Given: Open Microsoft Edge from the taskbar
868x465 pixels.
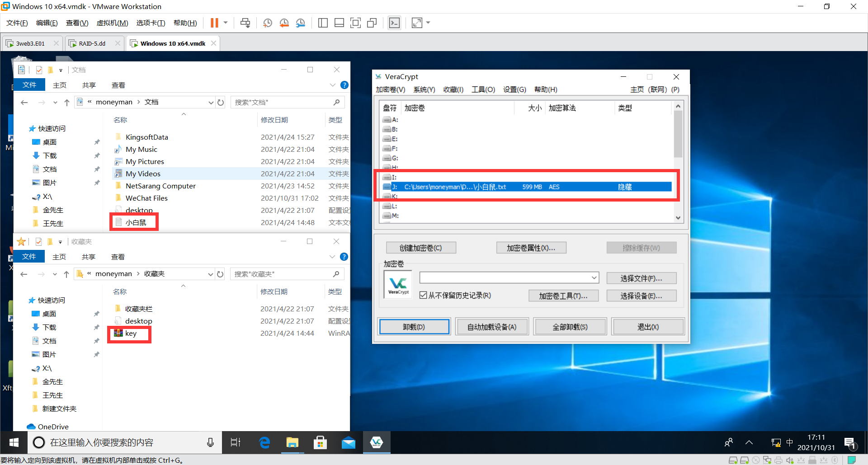Looking at the screenshot, I should click(x=264, y=442).
